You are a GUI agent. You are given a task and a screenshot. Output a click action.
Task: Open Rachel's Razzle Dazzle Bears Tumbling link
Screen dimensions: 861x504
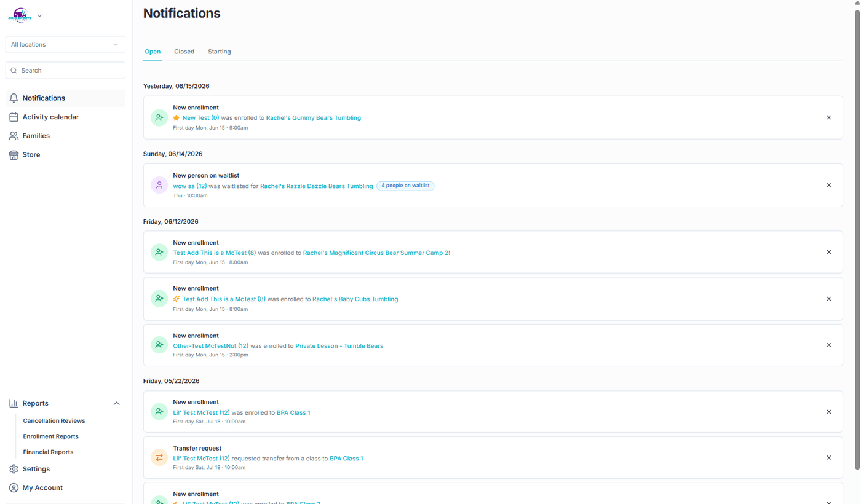pyautogui.click(x=317, y=186)
